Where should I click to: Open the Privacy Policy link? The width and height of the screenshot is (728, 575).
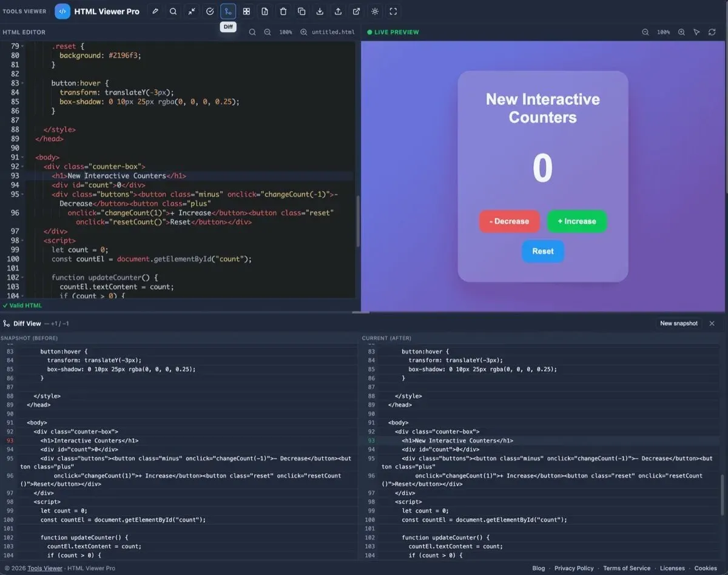coord(574,568)
